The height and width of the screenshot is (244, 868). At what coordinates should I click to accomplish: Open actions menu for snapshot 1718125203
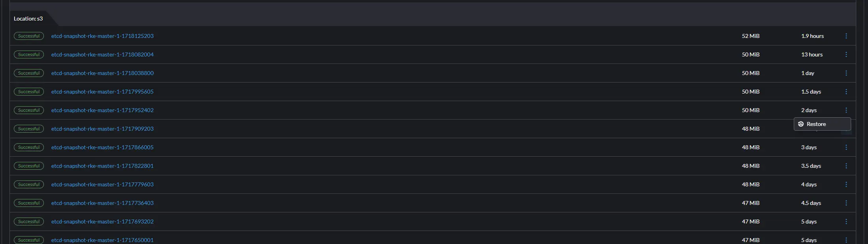point(846,36)
